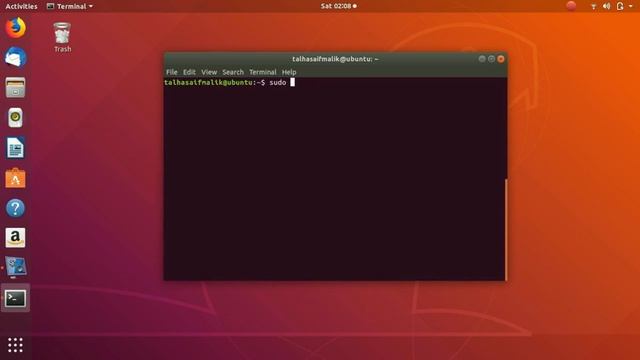Open the volume speaker icon
The height and width of the screenshot is (360, 640).
point(607,6)
